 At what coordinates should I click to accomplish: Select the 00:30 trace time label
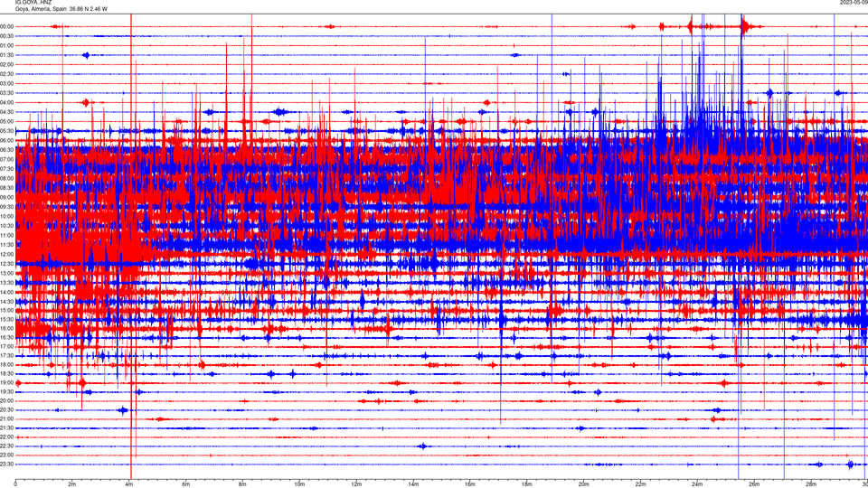click(7, 36)
